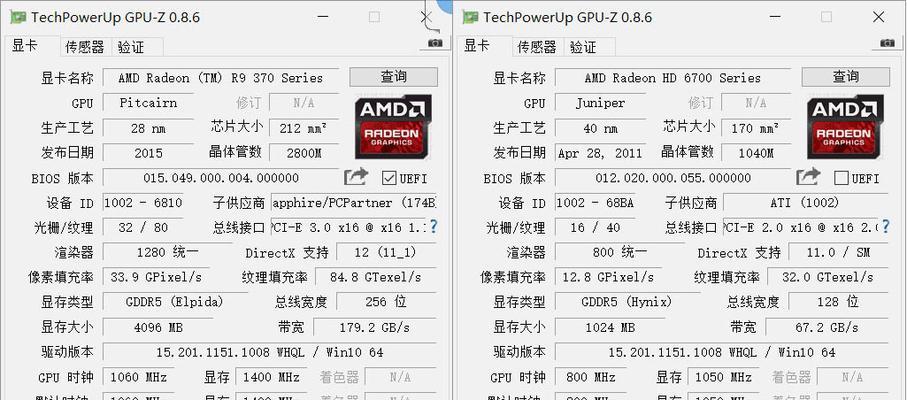The width and height of the screenshot is (907, 400).
Task: Click the GDDR5 (Hynix) memory type field
Action: [626, 302]
